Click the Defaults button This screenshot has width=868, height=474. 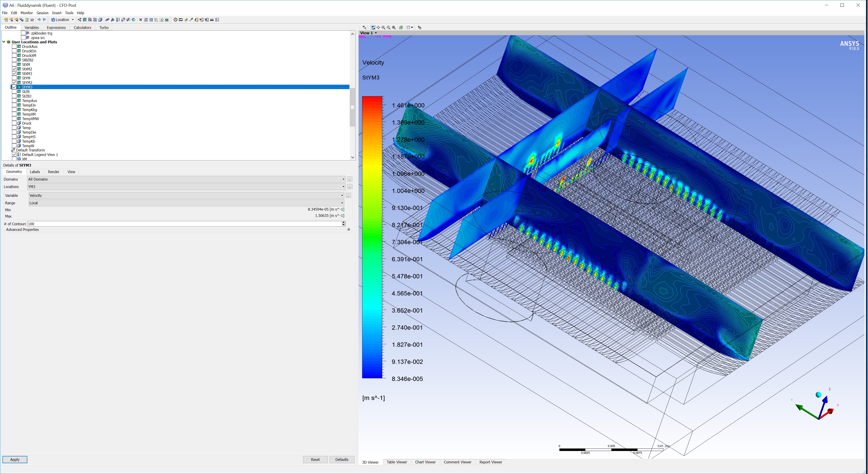click(342, 460)
